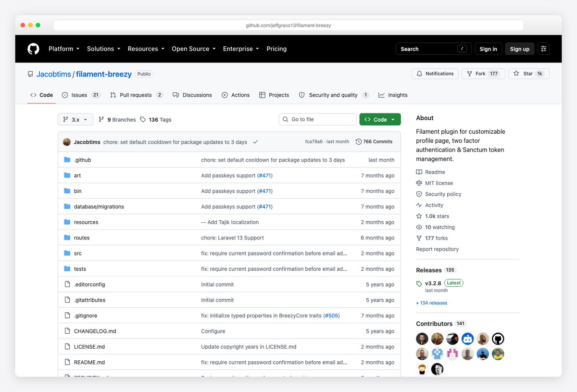Click the Fork button
This screenshot has height=392, width=577.
tap(483, 74)
